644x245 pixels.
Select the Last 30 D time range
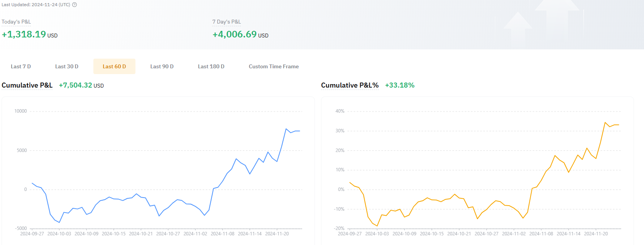coord(67,66)
